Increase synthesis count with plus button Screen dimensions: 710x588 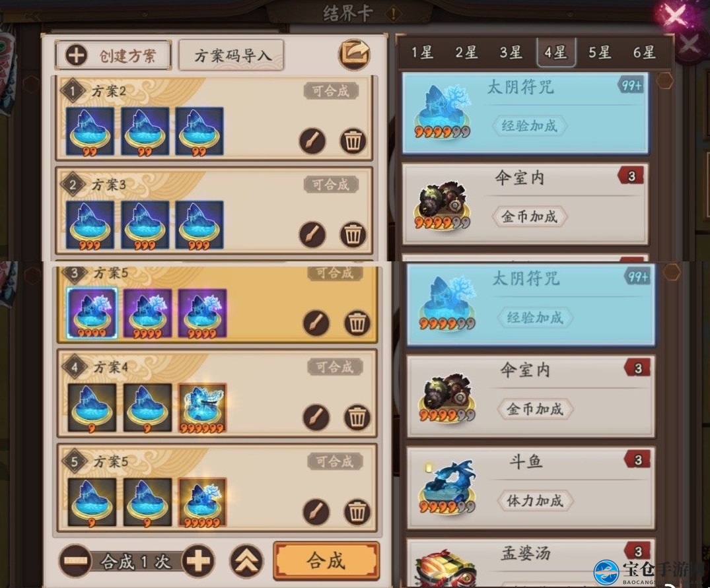(x=198, y=562)
